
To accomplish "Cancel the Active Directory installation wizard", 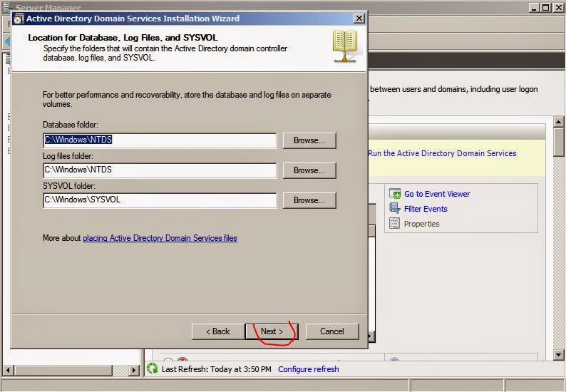I will [332, 331].
